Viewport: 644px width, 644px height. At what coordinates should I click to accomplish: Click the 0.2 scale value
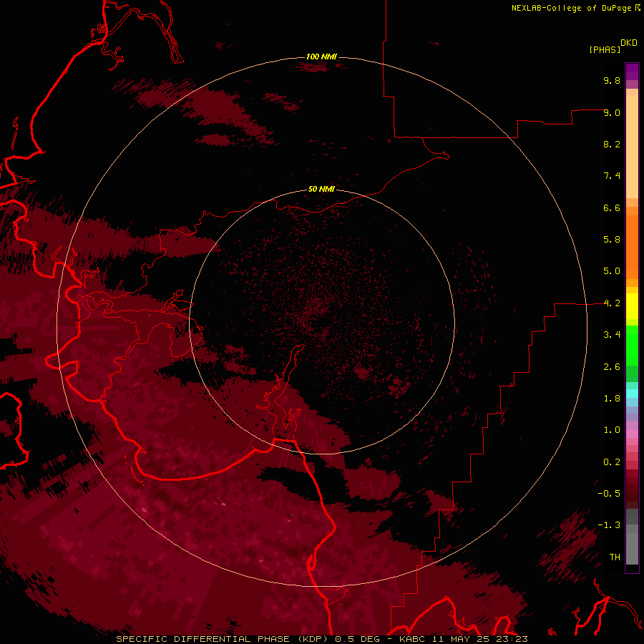[x=612, y=462]
